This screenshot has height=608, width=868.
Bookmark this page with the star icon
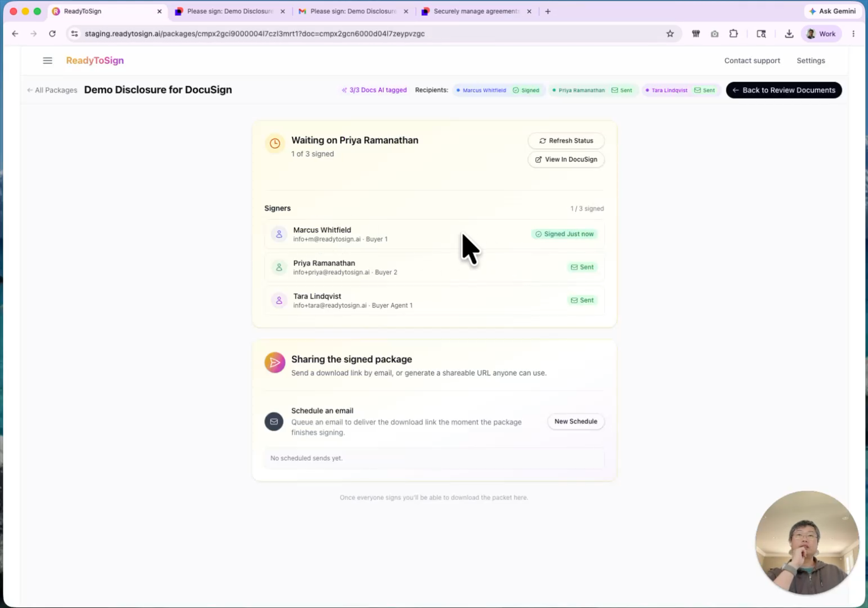pyautogui.click(x=670, y=34)
